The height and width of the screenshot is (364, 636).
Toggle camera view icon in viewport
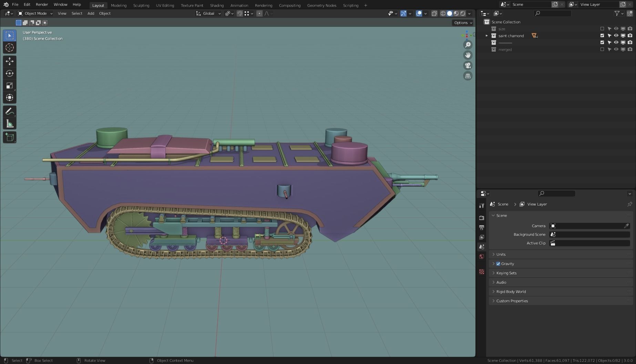tap(468, 65)
